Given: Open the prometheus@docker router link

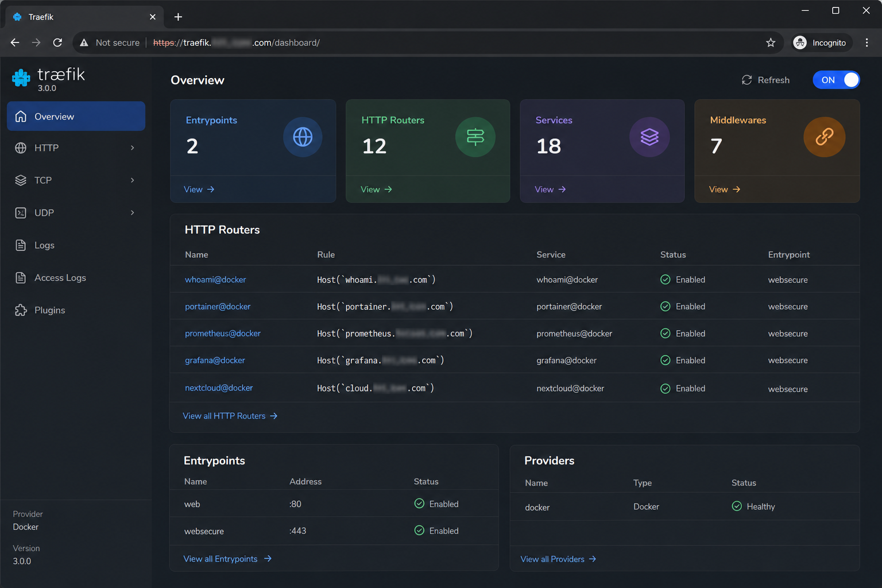Looking at the screenshot, I should click(x=223, y=334).
